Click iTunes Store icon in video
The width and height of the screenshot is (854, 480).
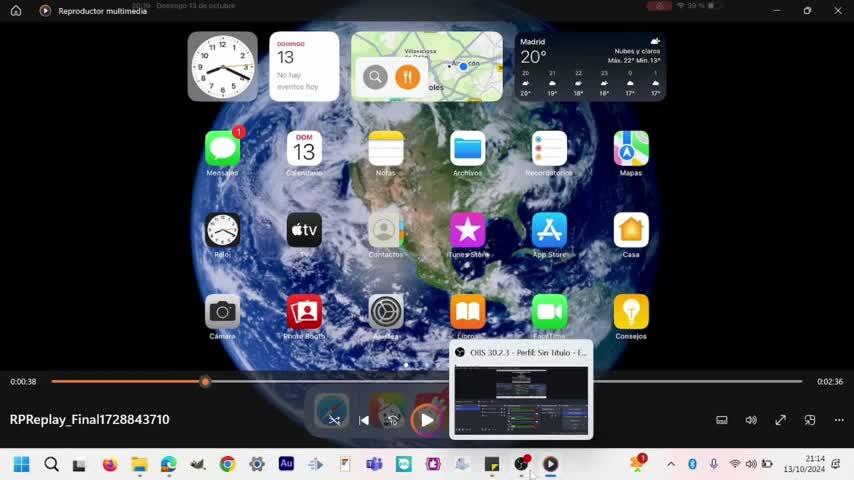[467, 230]
